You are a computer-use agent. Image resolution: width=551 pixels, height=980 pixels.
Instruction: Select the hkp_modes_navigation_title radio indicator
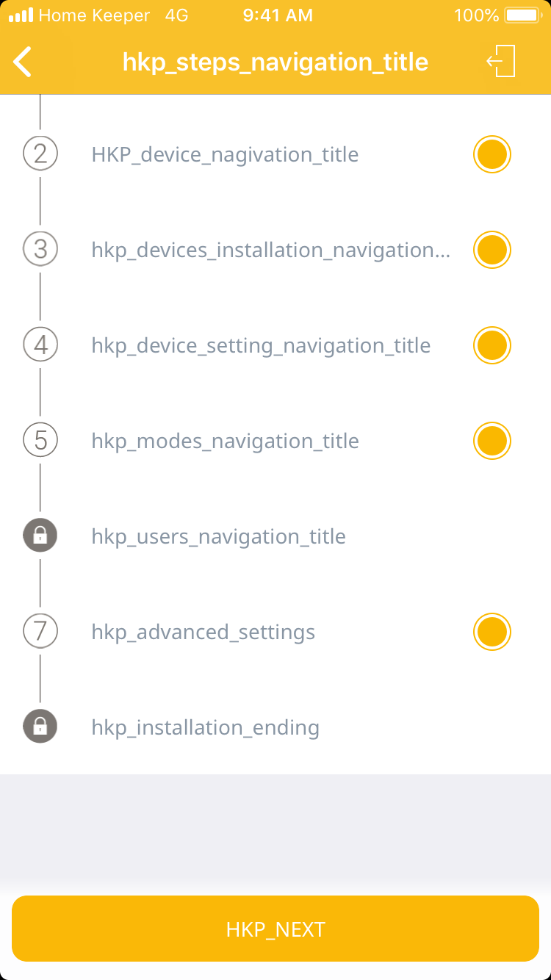pos(491,441)
